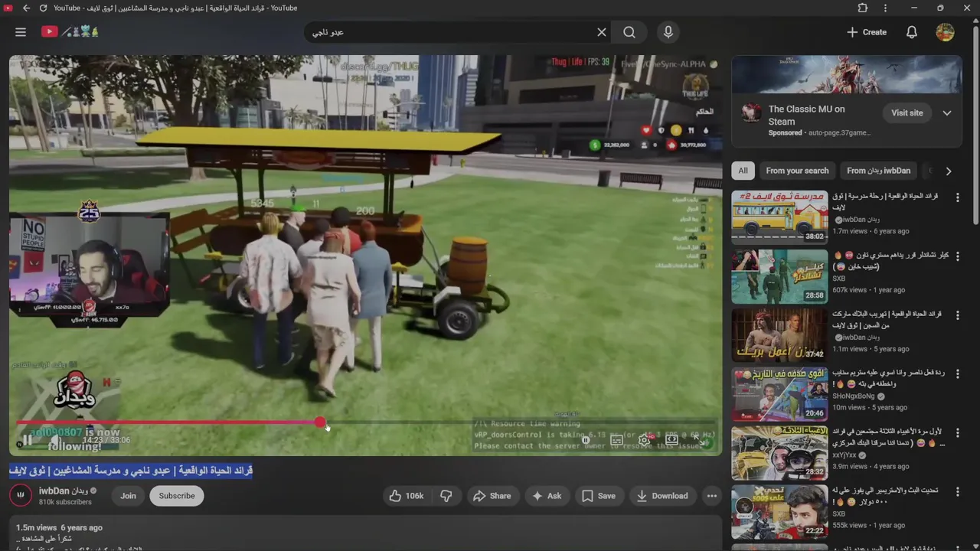
Task: Open account avatar menu
Action: (945, 32)
